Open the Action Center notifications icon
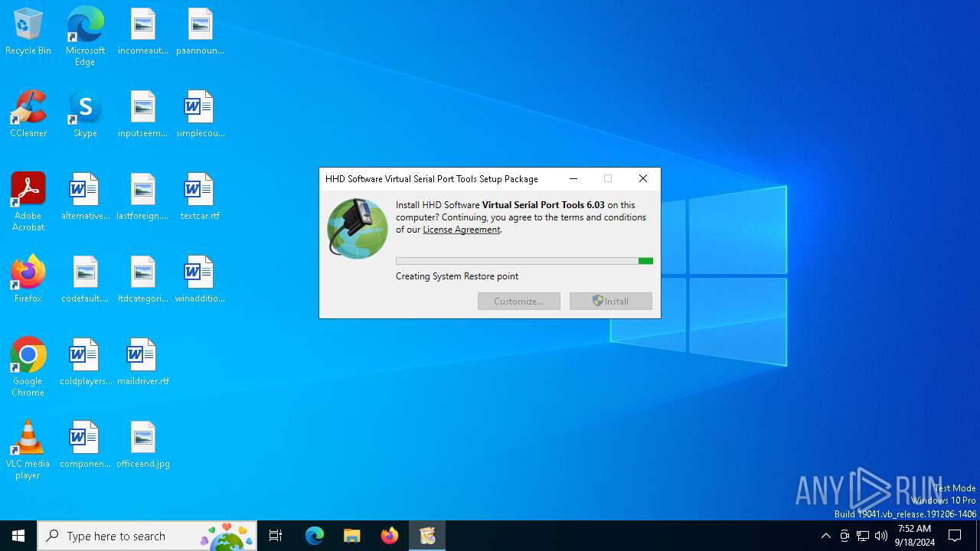Screen dimensions: 980x551 pyautogui.click(x=955, y=536)
